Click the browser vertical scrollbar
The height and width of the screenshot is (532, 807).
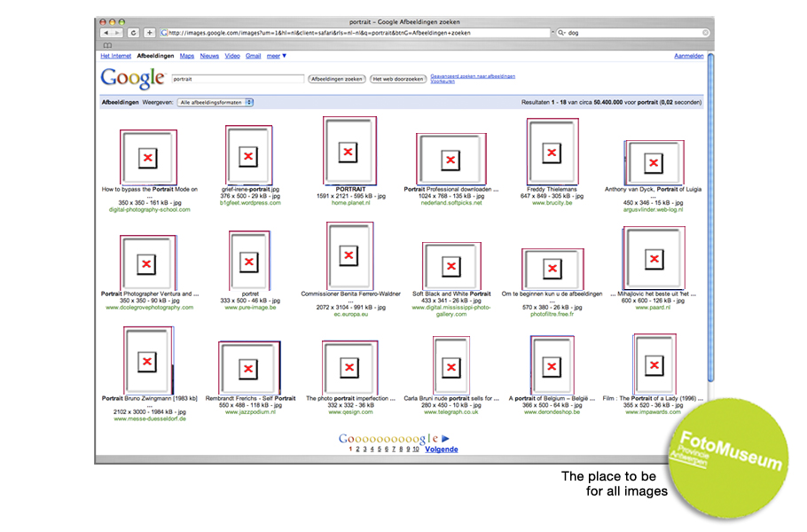tap(710, 216)
